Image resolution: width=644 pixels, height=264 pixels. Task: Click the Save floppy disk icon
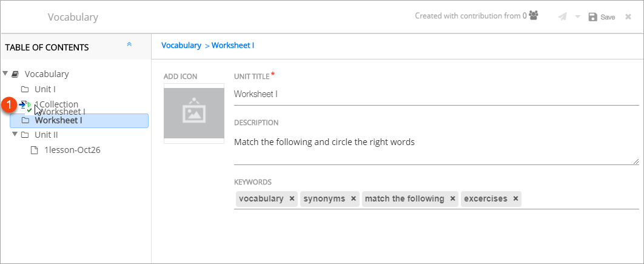[x=593, y=17]
